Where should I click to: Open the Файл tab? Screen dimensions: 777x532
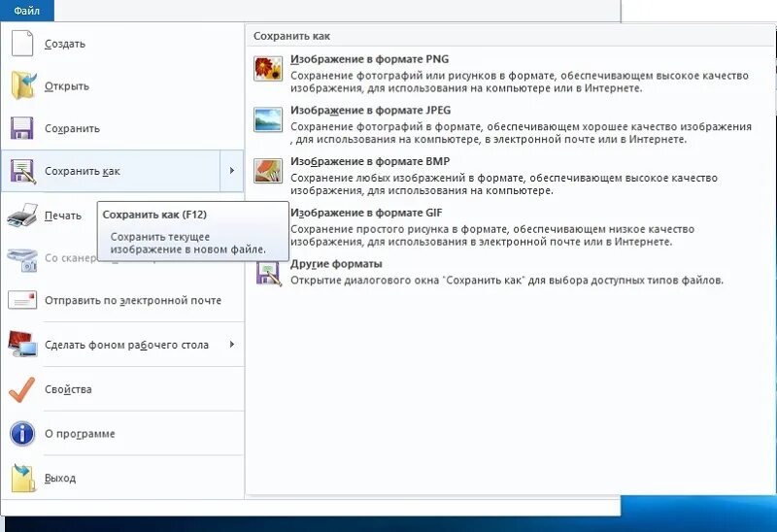point(27,11)
